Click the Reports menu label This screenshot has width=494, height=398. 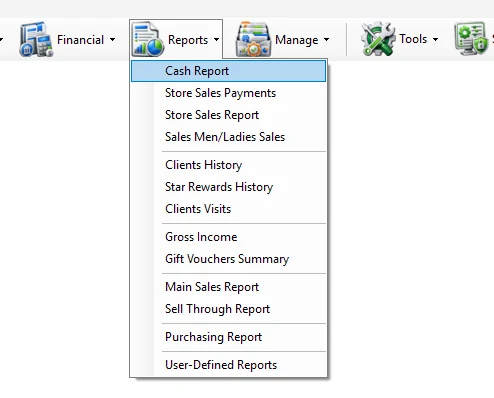tap(188, 40)
